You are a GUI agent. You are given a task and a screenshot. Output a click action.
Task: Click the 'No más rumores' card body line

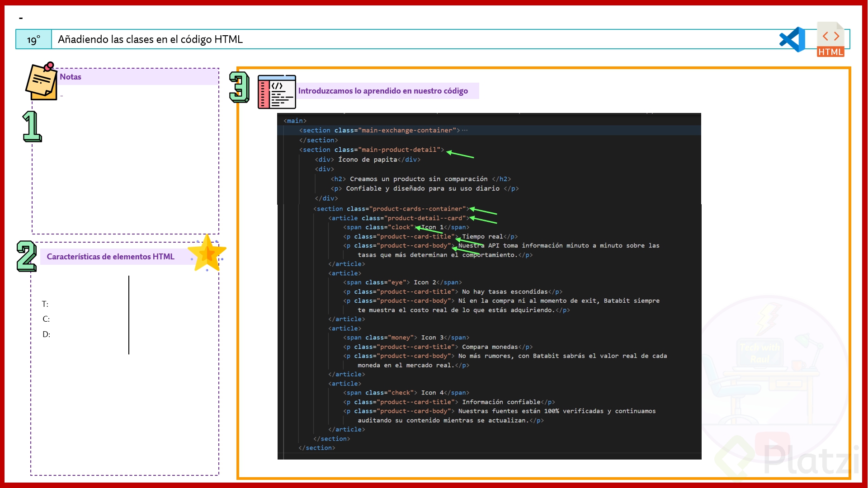[x=505, y=356]
